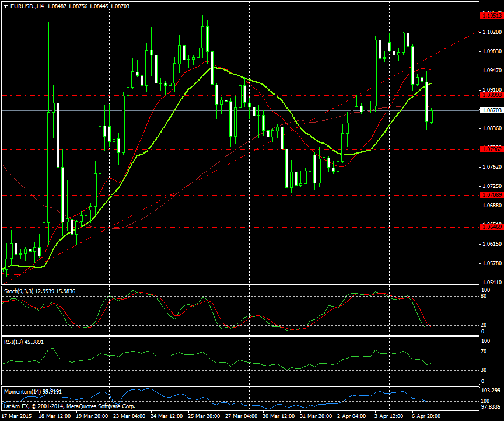Click the triangle arrow beside EURUSD,H4
Image resolution: width=504 pixels, height=421 pixels.
(x=5, y=6)
